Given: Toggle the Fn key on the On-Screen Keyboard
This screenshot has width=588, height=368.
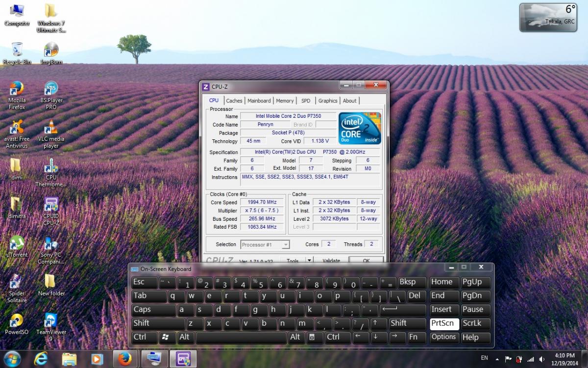Looking at the screenshot, I should [x=416, y=337].
